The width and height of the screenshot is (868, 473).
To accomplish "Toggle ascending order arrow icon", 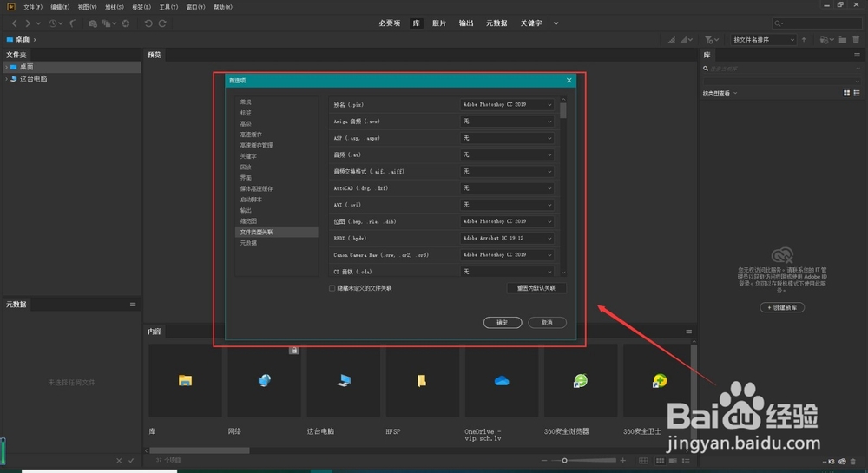I will coord(804,40).
